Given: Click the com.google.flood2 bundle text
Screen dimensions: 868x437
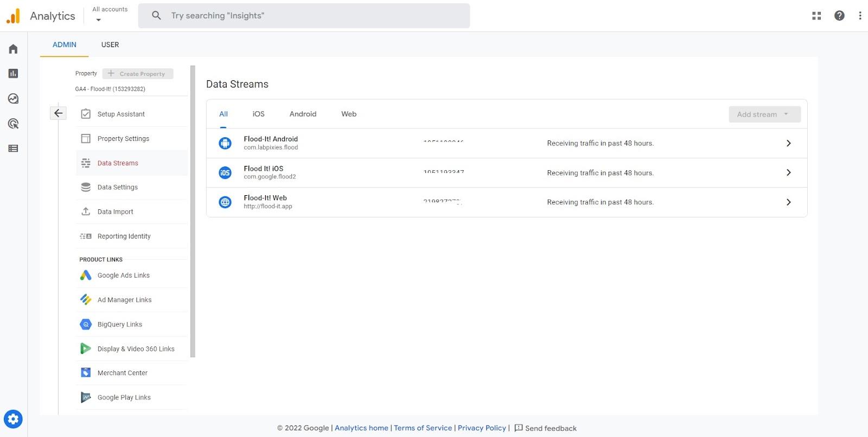Looking at the screenshot, I should pyautogui.click(x=270, y=177).
